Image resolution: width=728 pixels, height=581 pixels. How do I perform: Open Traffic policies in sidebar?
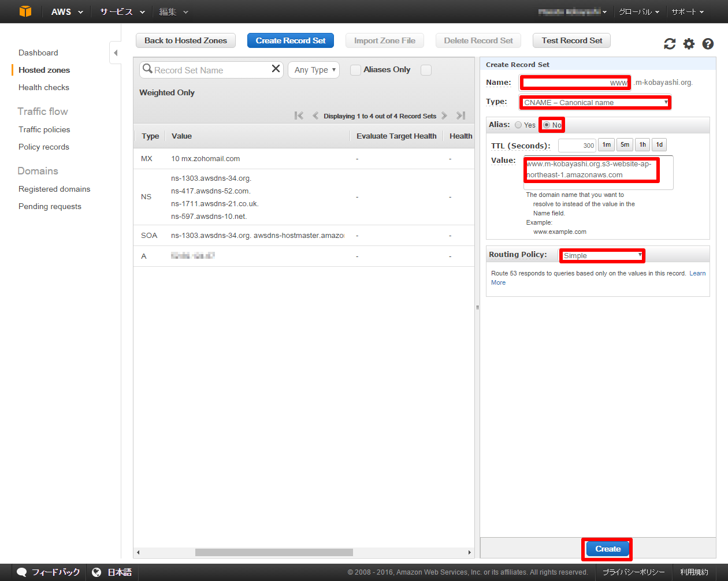(44, 129)
